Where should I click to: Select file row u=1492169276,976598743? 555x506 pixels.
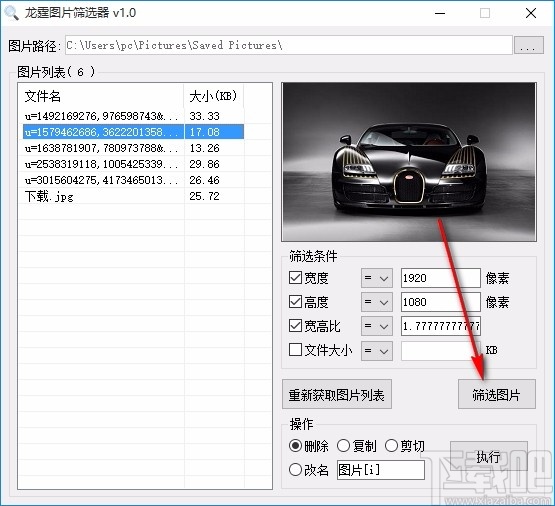(x=133, y=116)
